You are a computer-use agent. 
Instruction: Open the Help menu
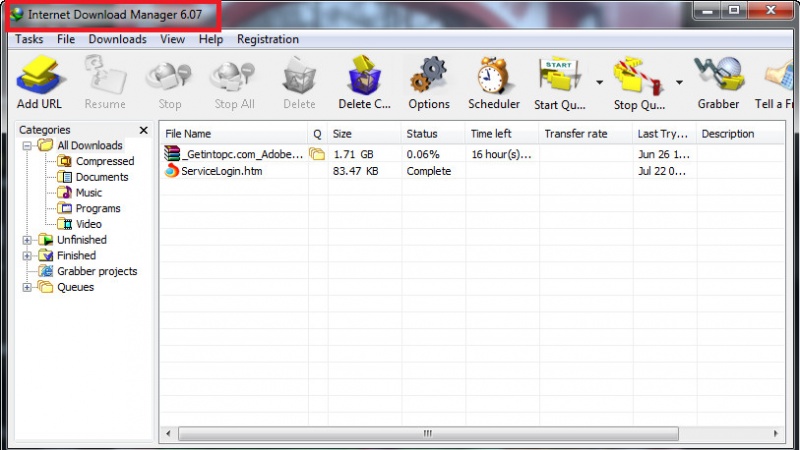pyautogui.click(x=211, y=39)
